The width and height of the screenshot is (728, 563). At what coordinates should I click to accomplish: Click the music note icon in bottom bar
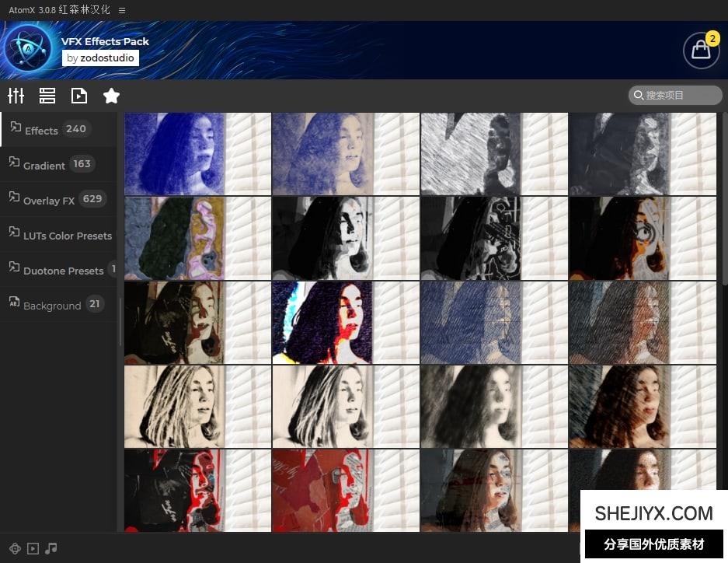tap(51, 548)
